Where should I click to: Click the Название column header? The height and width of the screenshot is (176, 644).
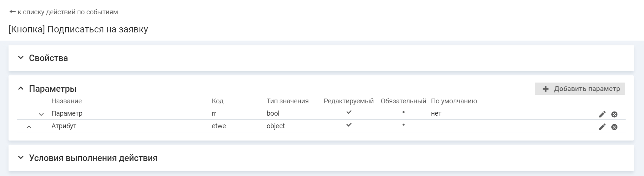point(66,101)
